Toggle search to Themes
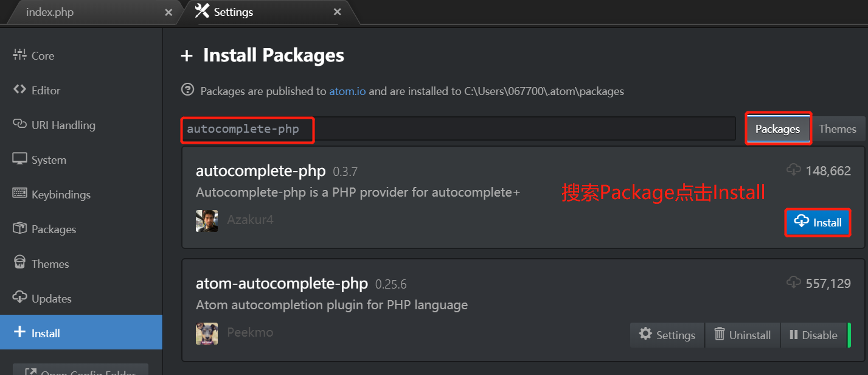The width and height of the screenshot is (868, 375). pyautogui.click(x=838, y=129)
